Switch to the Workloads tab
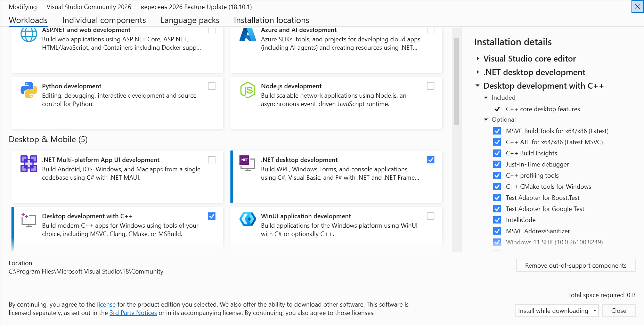The height and width of the screenshot is (325, 644). 28,20
